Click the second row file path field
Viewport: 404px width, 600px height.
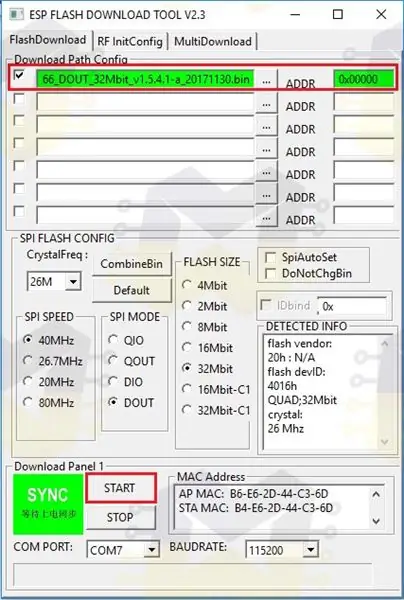pos(145,103)
